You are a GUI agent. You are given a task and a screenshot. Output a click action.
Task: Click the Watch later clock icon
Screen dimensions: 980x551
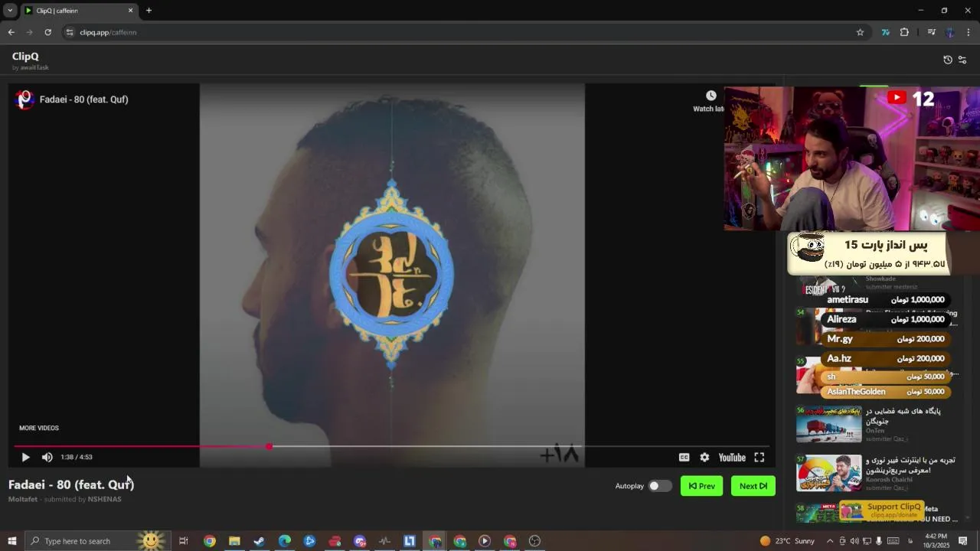click(710, 96)
